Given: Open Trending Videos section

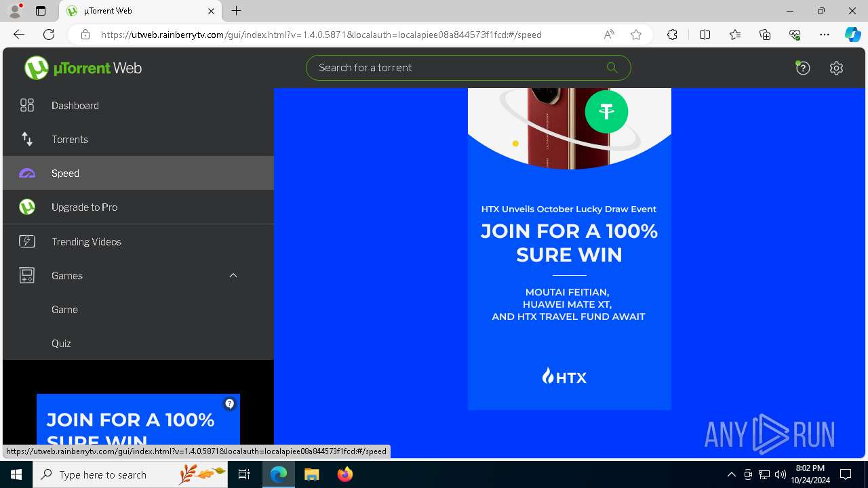Looking at the screenshot, I should coord(138,241).
